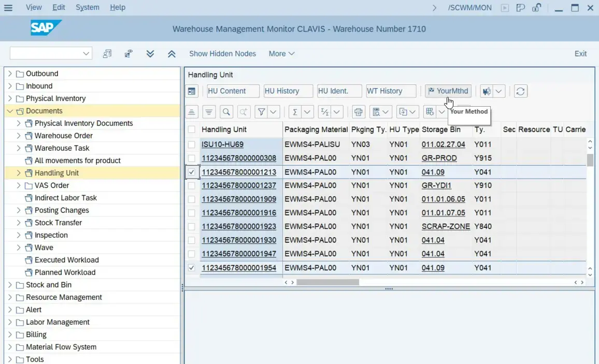Click the user menu icon beside the command field
Screen dimensions: 599x364
click(107, 54)
